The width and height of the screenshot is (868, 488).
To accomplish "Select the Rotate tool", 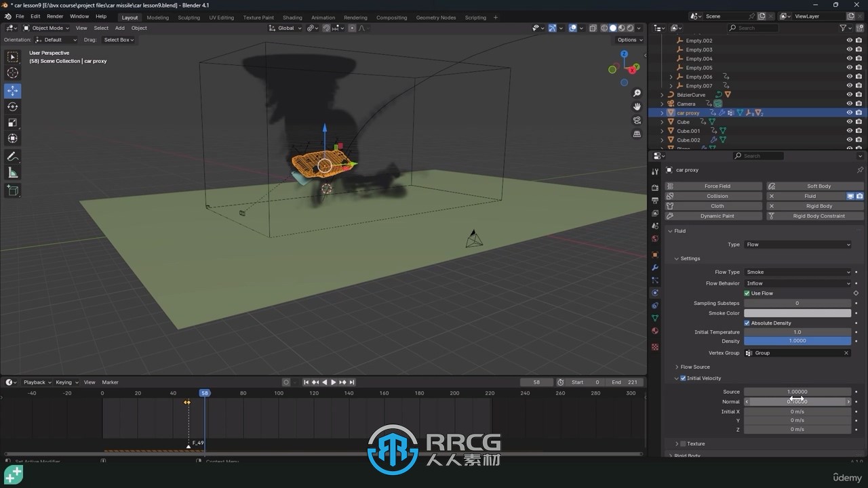I will pyautogui.click(x=12, y=106).
